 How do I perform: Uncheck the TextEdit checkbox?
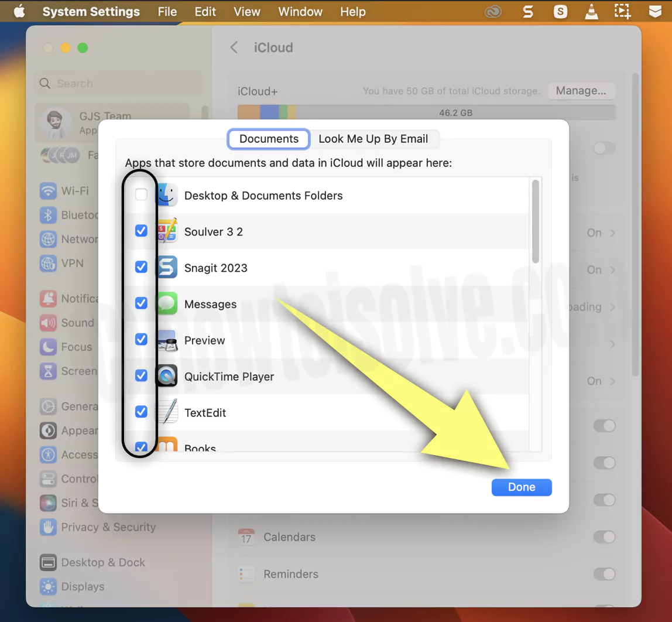click(141, 412)
